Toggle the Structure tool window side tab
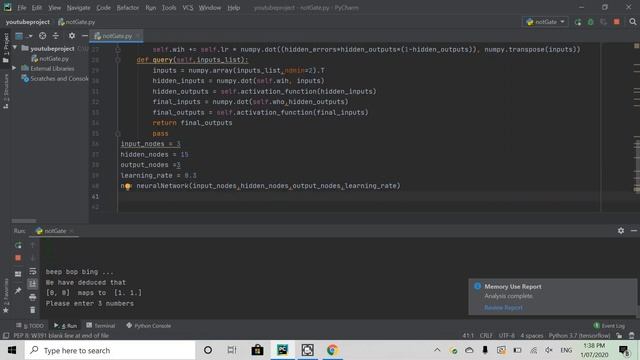Viewport: 640px width, 360px height. point(6,91)
